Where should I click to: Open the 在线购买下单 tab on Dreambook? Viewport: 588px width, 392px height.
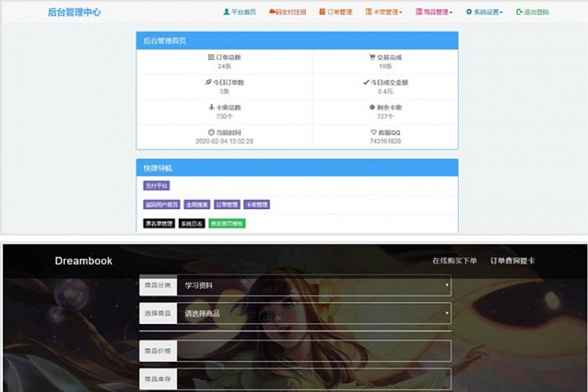pos(455,261)
